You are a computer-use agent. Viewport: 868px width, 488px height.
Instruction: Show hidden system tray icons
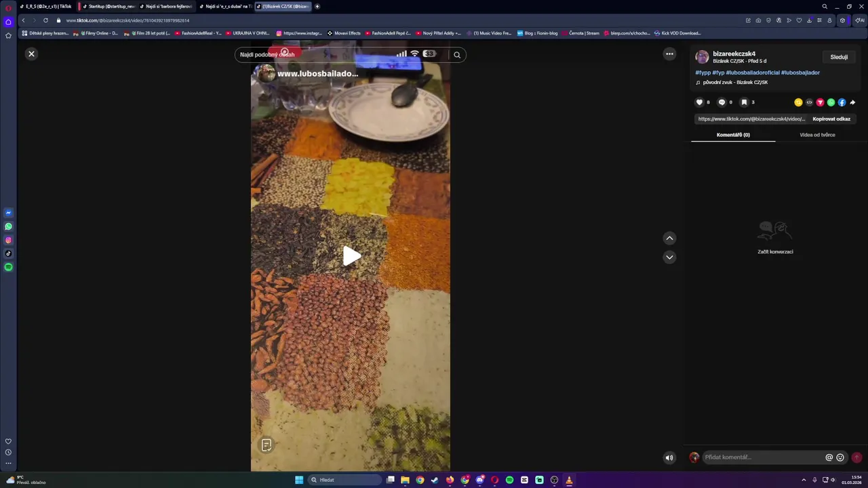[x=804, y=480]
